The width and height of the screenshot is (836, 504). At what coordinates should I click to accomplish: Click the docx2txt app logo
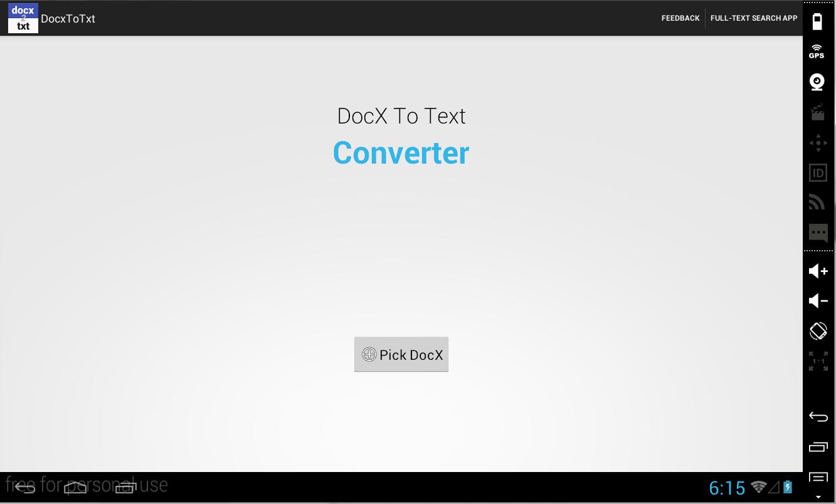23,18
